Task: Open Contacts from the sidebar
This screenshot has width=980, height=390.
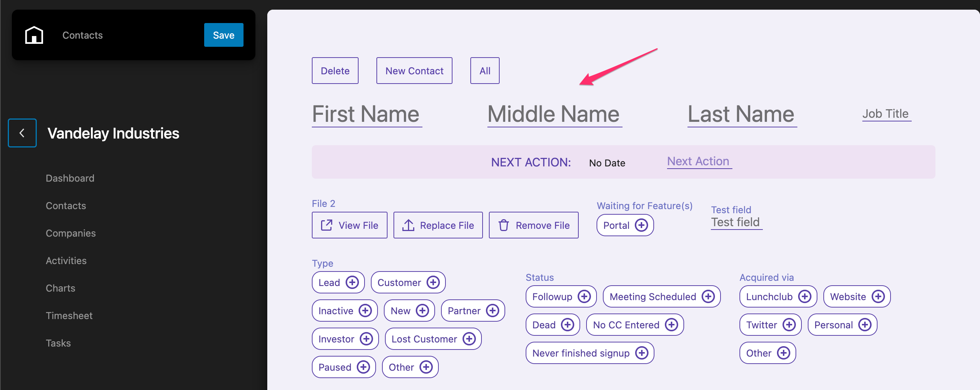Action: tap(66, 205)
